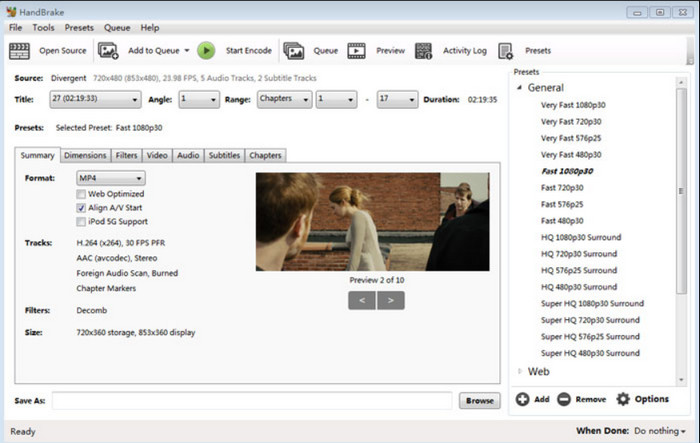Click the Remove preset minus icon
700x443 pixels.
[564, 399]
